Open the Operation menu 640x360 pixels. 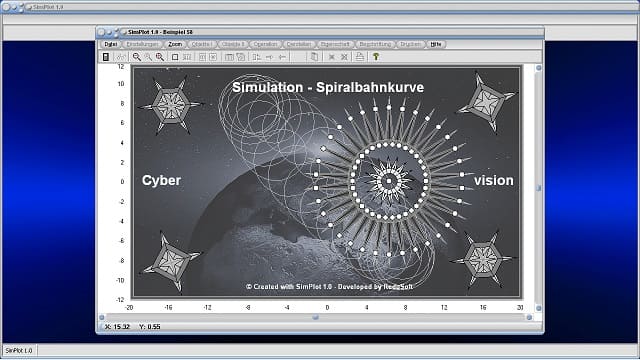point(265,44)
